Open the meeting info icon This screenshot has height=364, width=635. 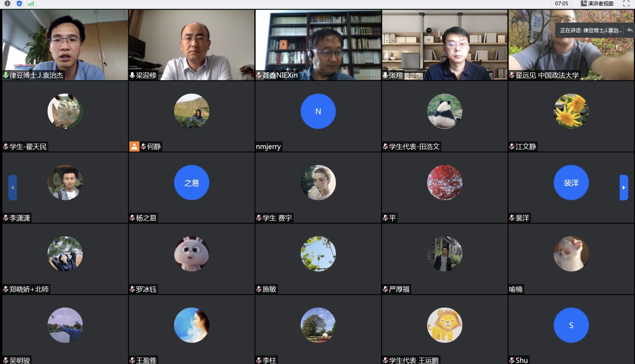(7, 3)
